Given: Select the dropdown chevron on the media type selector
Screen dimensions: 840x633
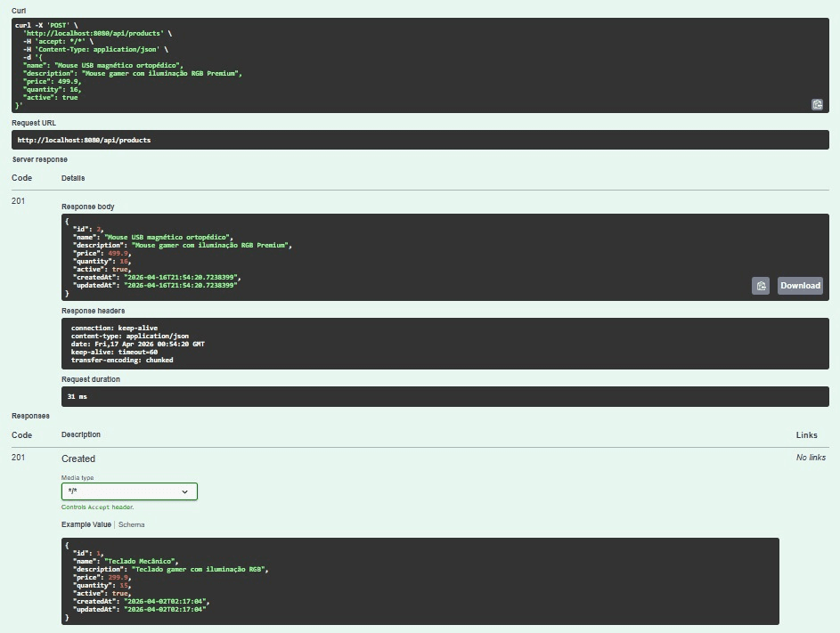Looking at the screenshot, I should (x=184, y=491).
